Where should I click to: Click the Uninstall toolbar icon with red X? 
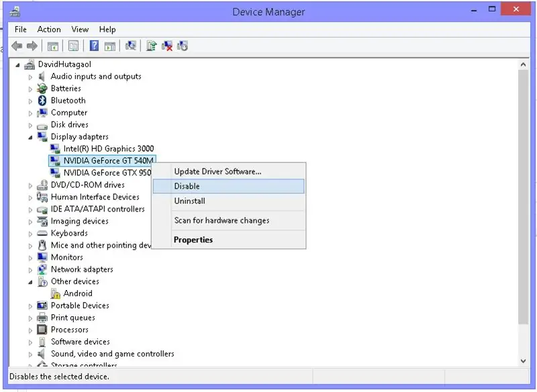tap(166, 46)
